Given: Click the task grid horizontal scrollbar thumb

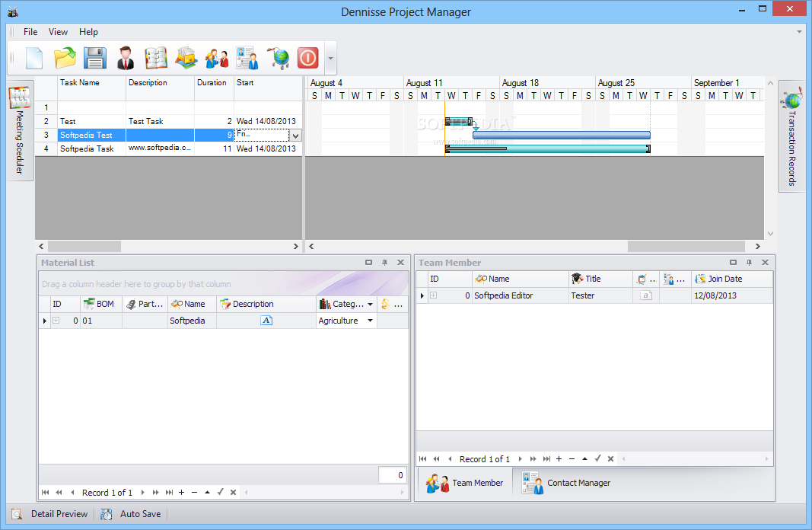Looking at the screenshot, I should tap(84, 246).
